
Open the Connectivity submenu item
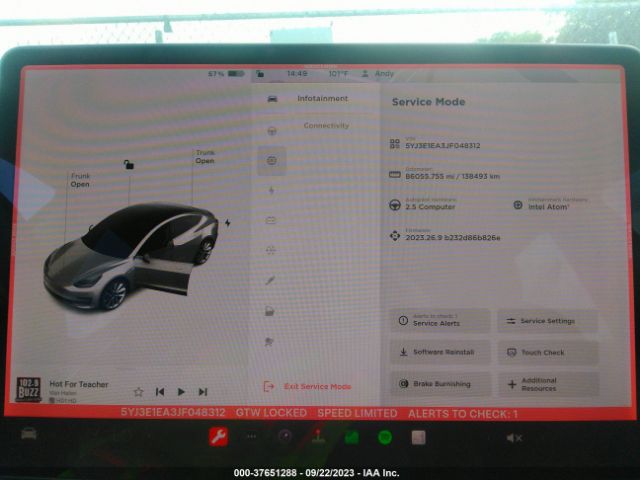(x=326, y=126)
